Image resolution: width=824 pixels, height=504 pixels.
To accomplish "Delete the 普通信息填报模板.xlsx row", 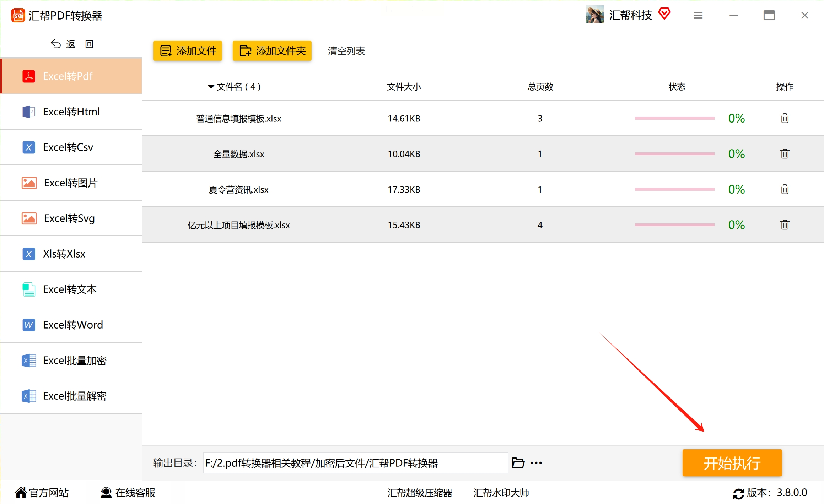I will point(785,118).
